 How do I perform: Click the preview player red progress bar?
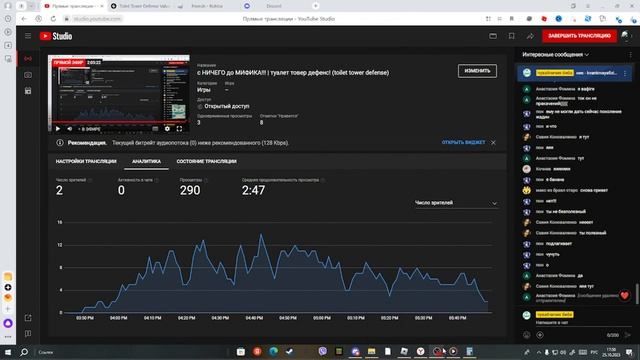click(x=119, y=122)
